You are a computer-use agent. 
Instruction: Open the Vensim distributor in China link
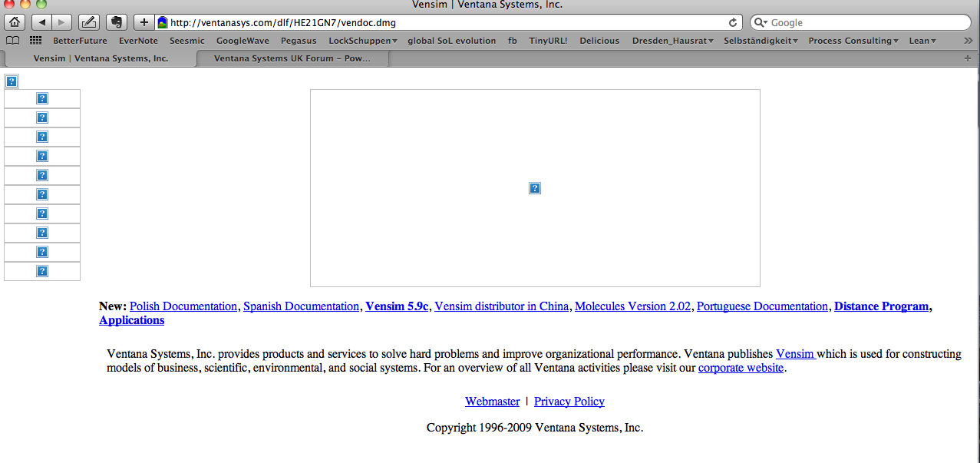click(502, 306)
